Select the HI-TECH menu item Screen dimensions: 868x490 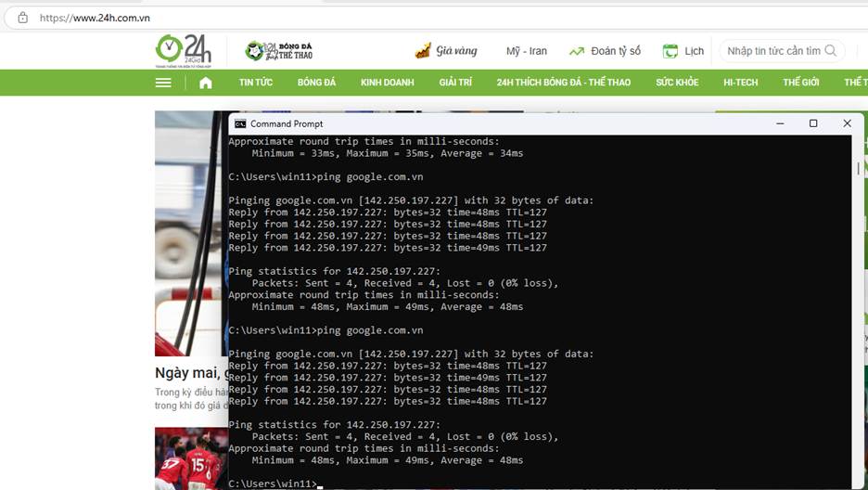[740, 83]
